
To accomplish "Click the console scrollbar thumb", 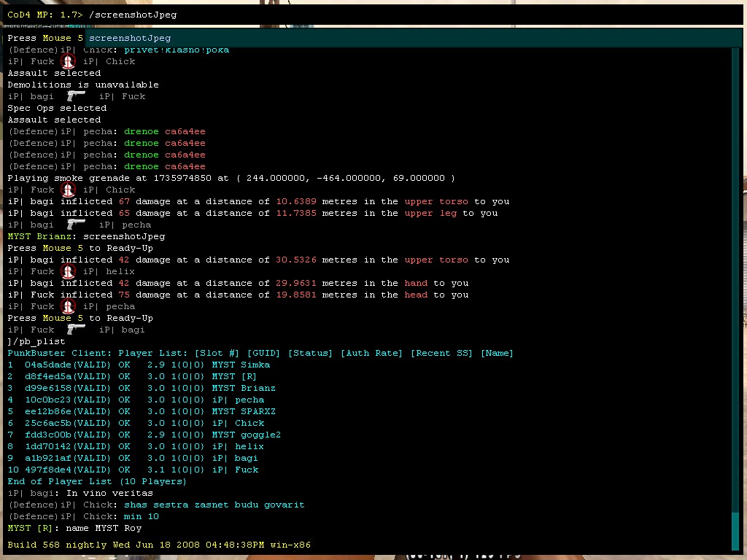I will (736, 531).
